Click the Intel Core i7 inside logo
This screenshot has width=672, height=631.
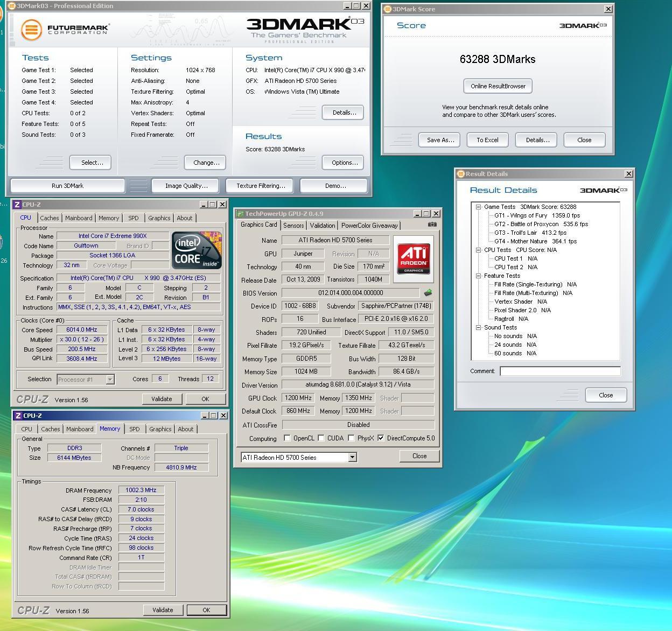tap(197, 250)
